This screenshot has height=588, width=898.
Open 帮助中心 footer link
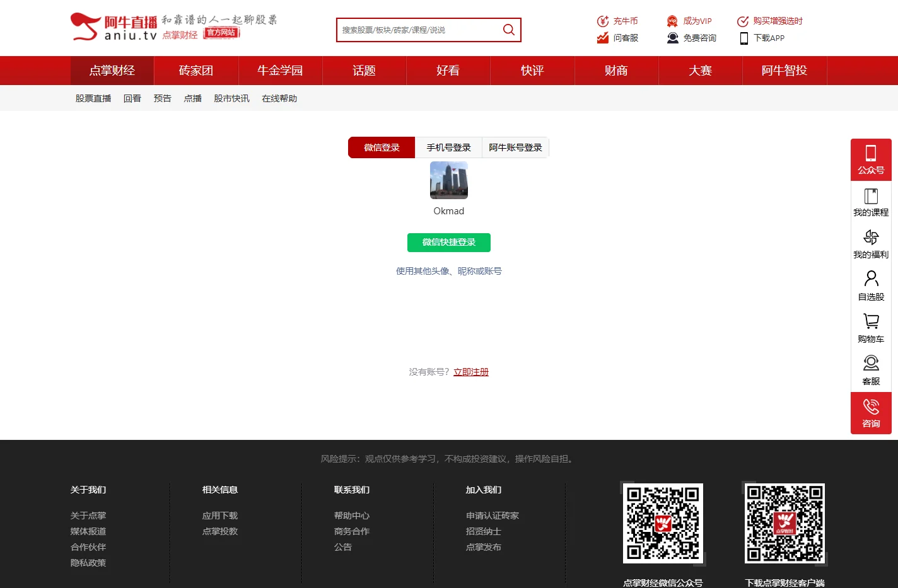coord(352,516)
